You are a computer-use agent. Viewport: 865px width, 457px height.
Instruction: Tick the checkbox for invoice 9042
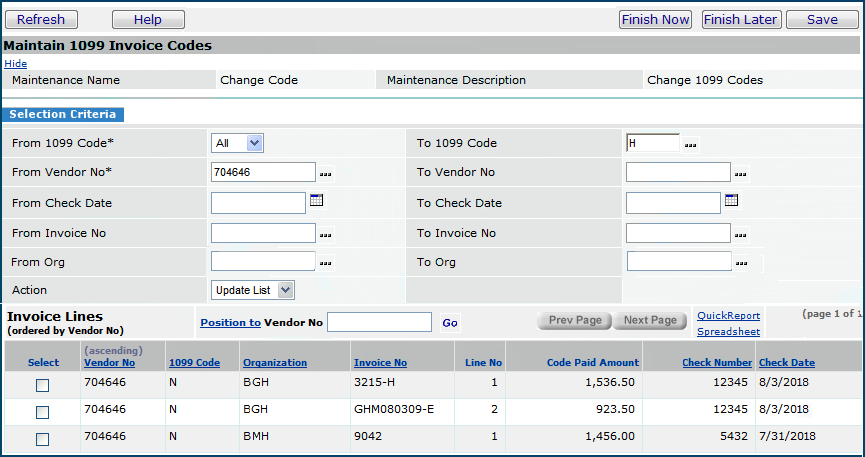[42, 439]
